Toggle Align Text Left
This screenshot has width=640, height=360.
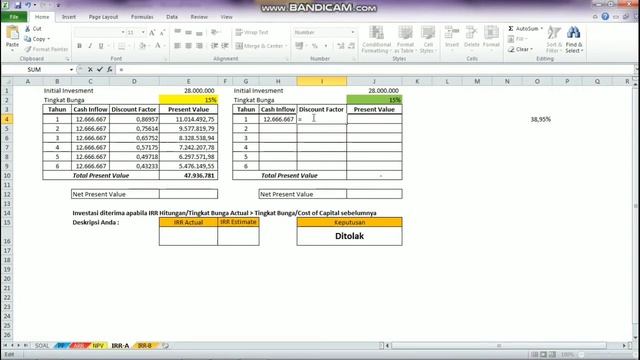[x=178, y=46]
